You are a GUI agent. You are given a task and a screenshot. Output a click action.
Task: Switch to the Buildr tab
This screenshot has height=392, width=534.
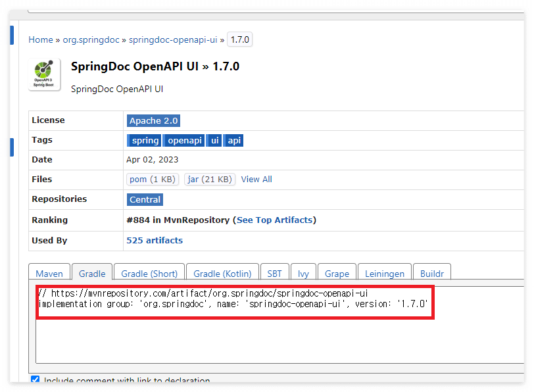(432, 273)
